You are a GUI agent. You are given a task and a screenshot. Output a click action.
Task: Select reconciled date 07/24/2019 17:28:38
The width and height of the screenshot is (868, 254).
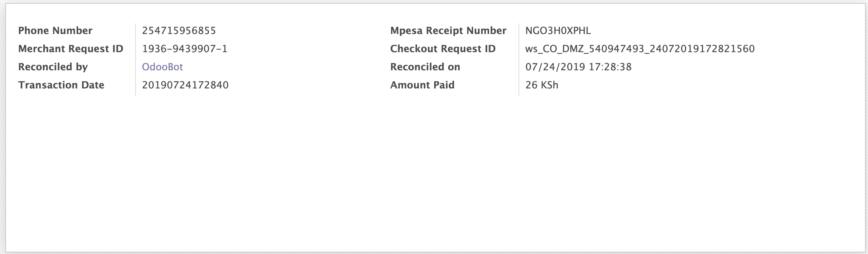tap(579, 67)
